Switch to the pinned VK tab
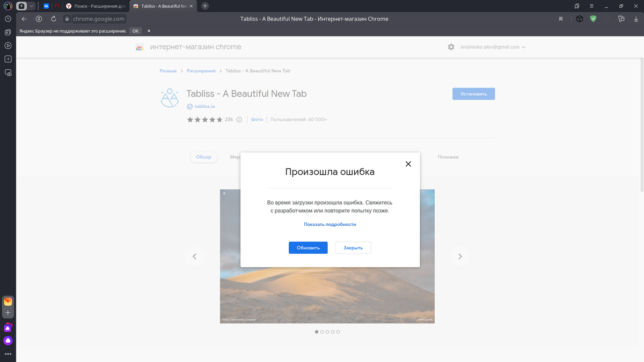 tap(46, 6)
